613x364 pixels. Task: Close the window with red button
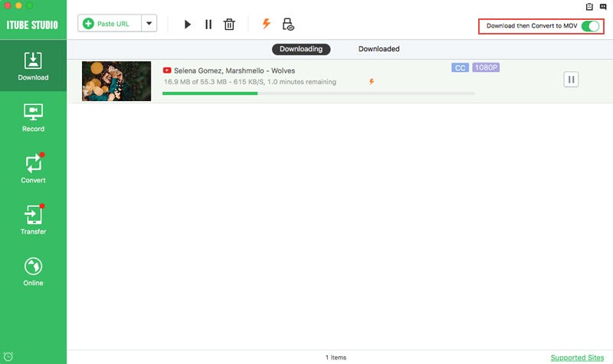[x=8, y=5]
